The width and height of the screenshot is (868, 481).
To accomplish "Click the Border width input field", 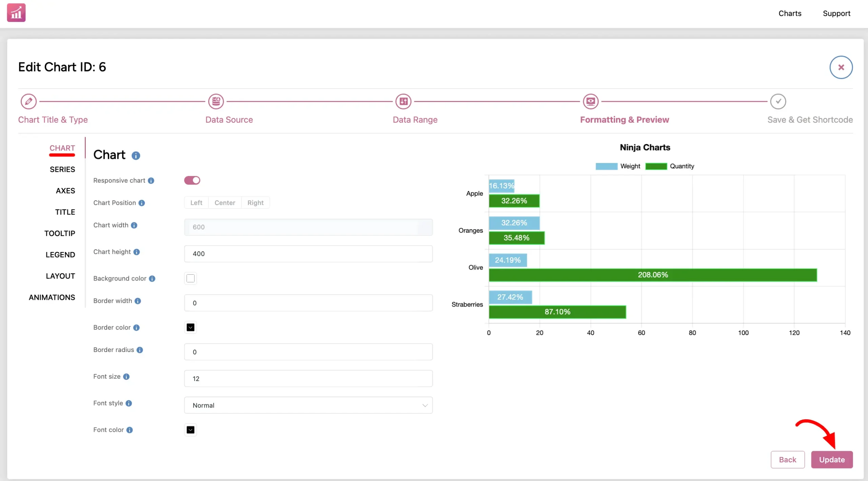I will coord(308,303).
